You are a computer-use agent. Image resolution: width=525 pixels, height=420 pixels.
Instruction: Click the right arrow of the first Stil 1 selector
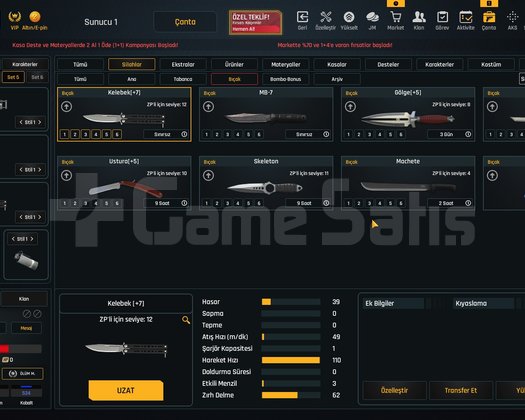[40, 122]
